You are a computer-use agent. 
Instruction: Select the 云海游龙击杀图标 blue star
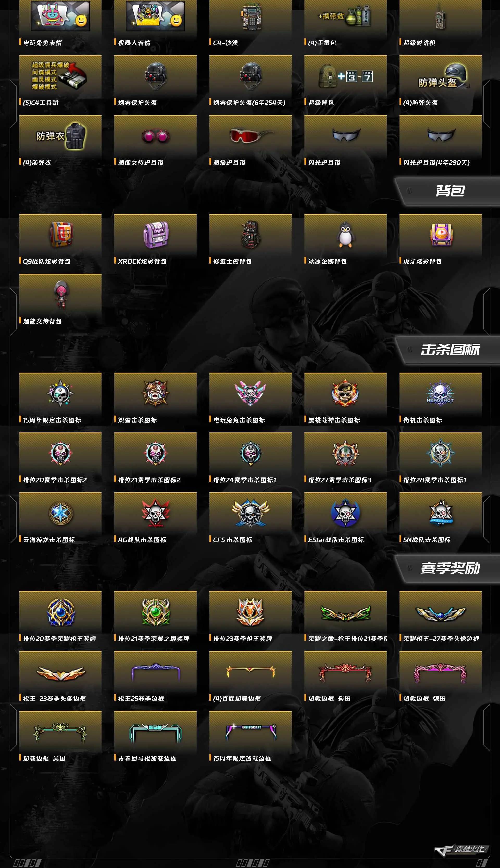tap(60, 513)
